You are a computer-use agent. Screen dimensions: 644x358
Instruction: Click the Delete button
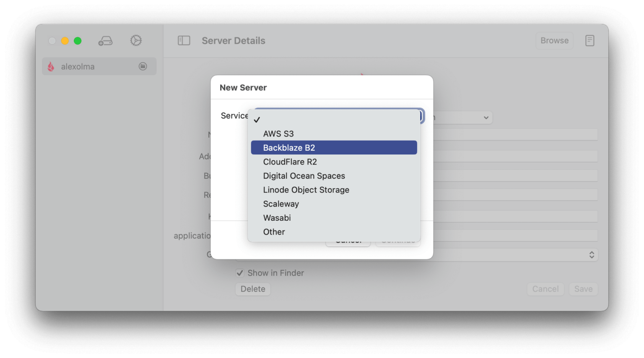pyautogui.click(x=253, y=289)
